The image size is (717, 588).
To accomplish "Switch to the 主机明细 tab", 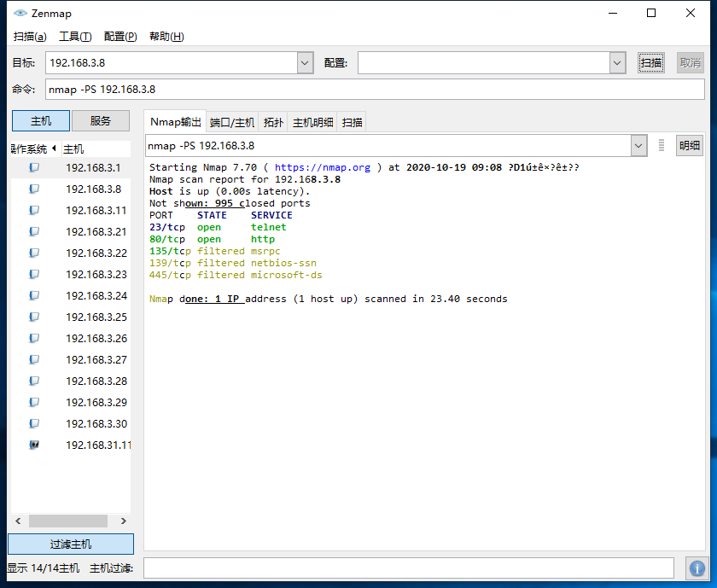I will tap(312, 123).
